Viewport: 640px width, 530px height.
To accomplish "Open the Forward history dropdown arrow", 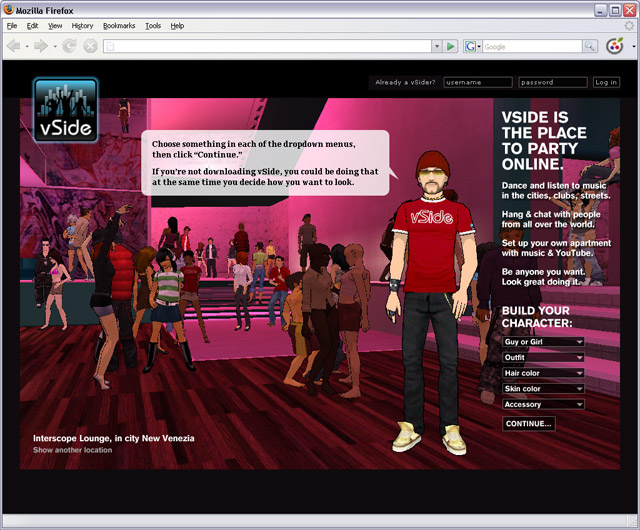I will (55, 46).
